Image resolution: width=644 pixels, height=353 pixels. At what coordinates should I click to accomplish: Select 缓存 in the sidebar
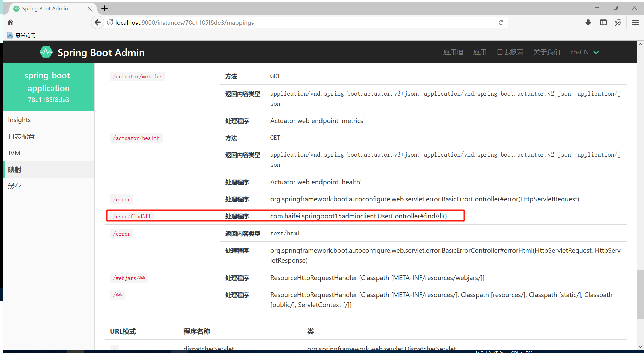pyautogui.click(x=49, y=186)
